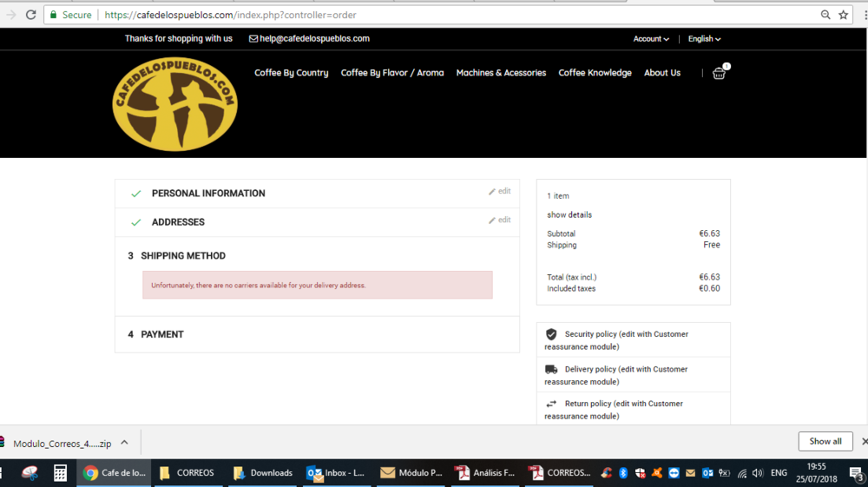Click show details in order summary
Screen dimensions: 868x487
pos(569,214)
